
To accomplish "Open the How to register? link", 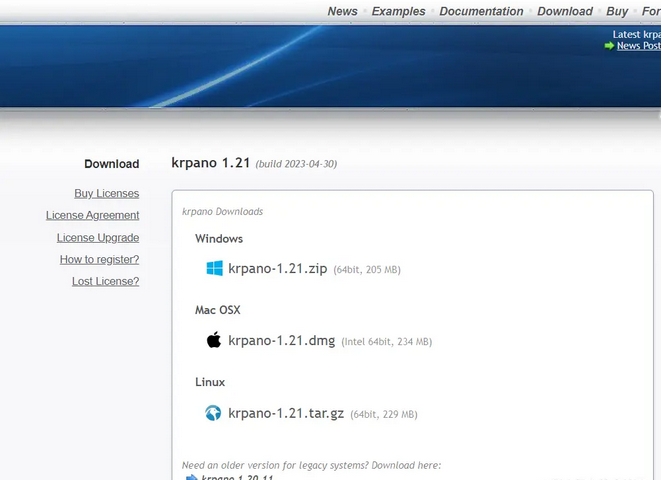I will 99,260.
